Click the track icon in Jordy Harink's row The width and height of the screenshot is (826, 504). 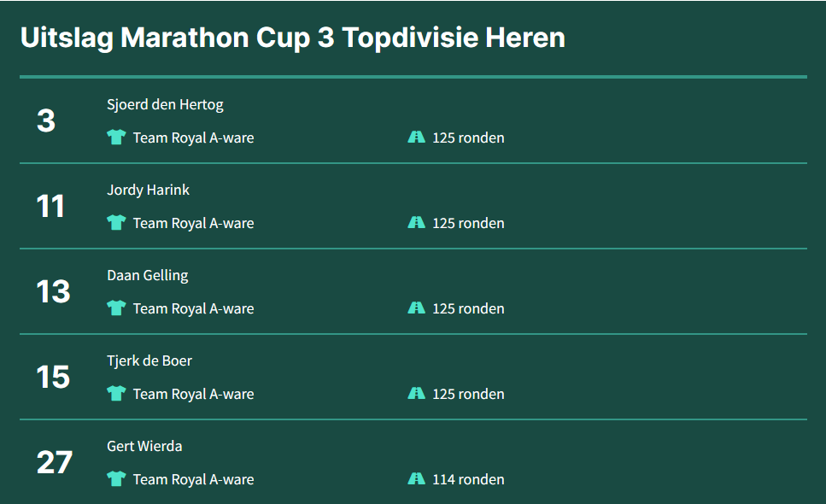[x=416, y=222]
